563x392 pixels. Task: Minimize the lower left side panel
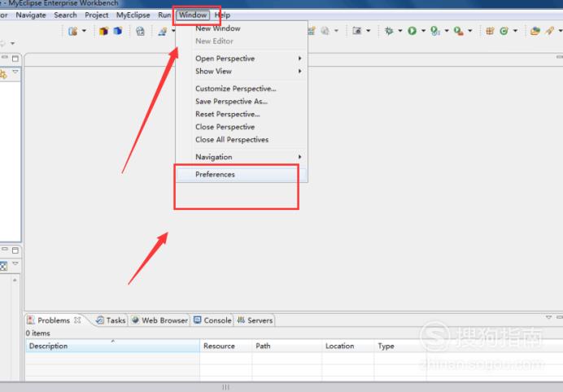pyautogui.click(x=5, y=249)
